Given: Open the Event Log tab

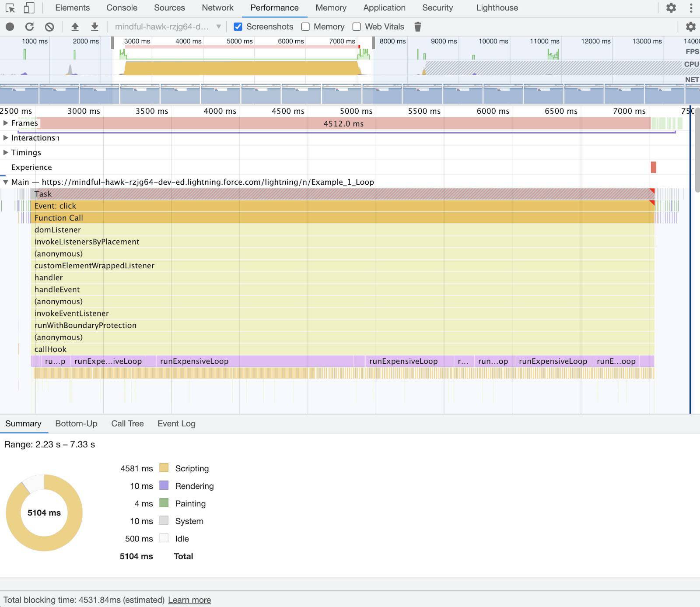Looking at the screenshot, I should point(176,424).
